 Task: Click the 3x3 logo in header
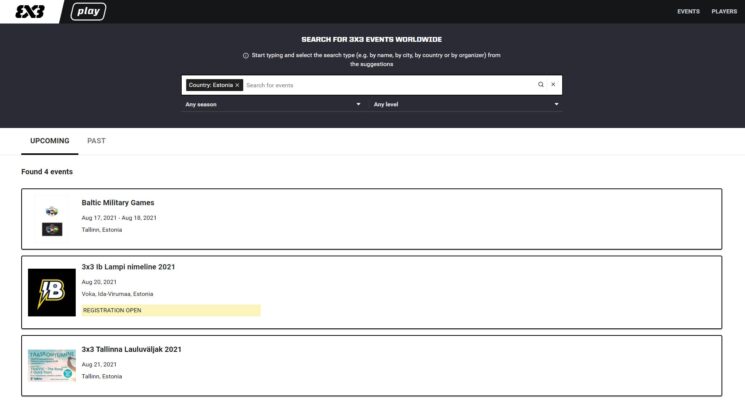(32, 12)
